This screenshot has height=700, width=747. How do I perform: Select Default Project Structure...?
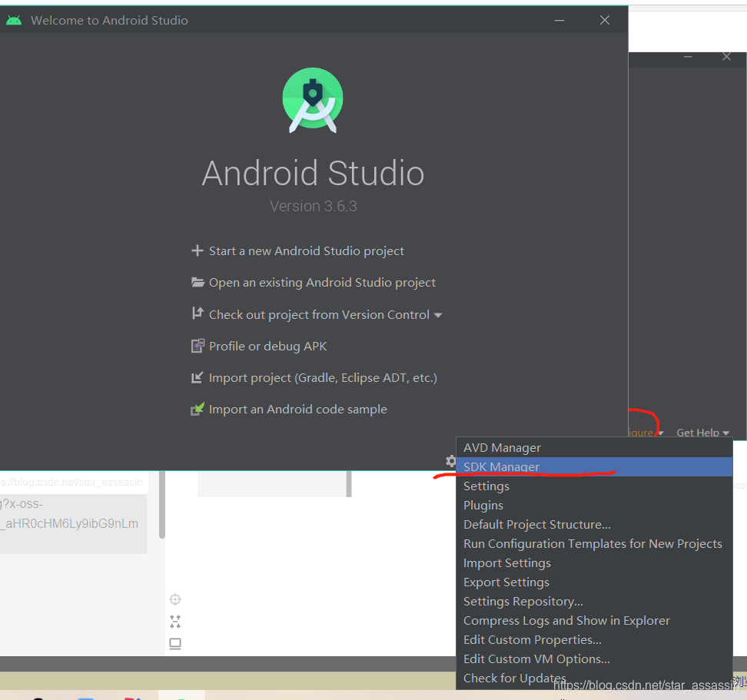coord(594,524)
